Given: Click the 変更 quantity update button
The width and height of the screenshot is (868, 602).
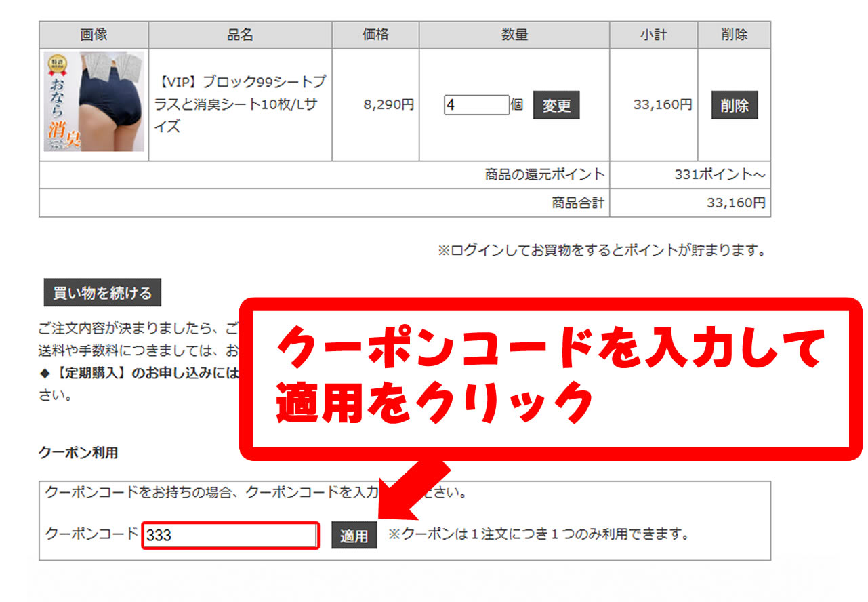Looking at the screenshot, I should (x=556, y=105).
